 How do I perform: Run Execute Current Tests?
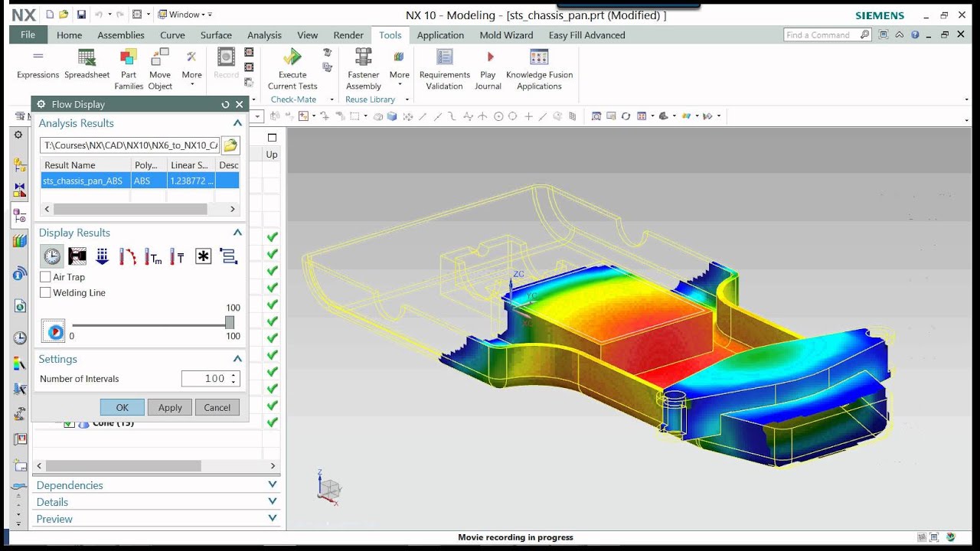292,69
